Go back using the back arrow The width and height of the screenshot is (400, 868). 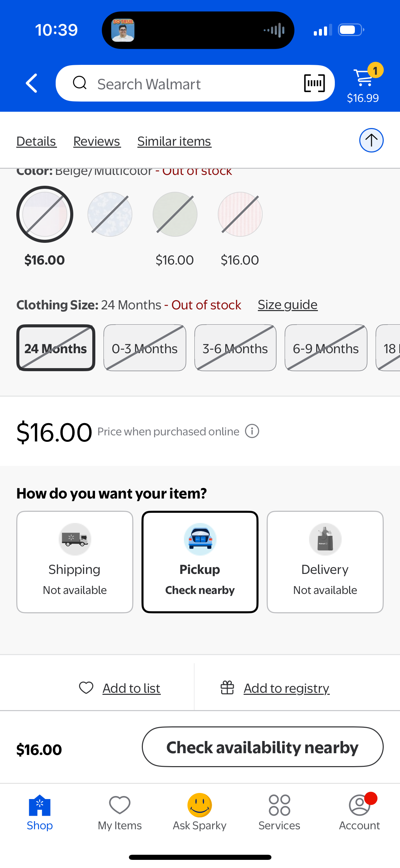(32, 83)
